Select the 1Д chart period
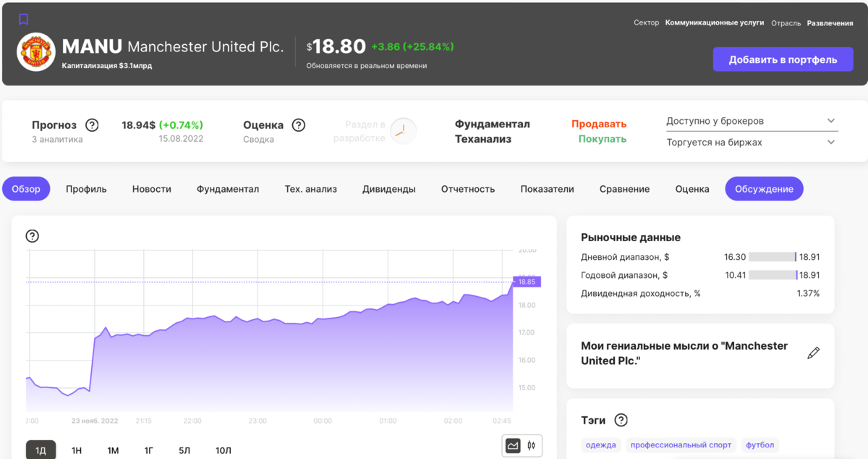This screenshot has height=459, width=868. click(x=41, y=450)
